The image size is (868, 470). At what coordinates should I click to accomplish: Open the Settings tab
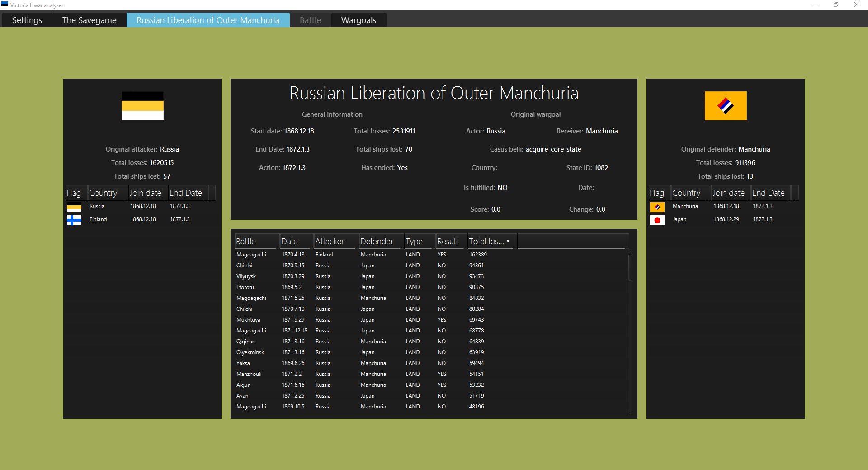pos(27,20)
